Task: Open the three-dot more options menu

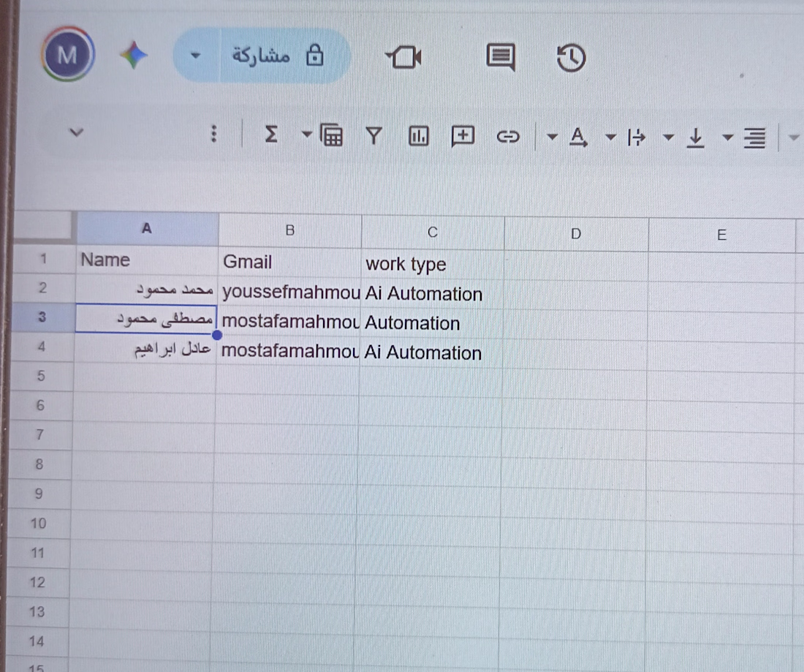Action: coord(214,134)
